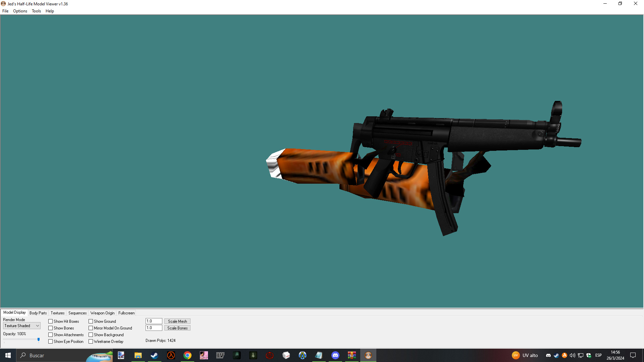Viewport: 644px width, 362px height.
Task: Switch to the Sequences tab
Action: click(x=77, y=313)
